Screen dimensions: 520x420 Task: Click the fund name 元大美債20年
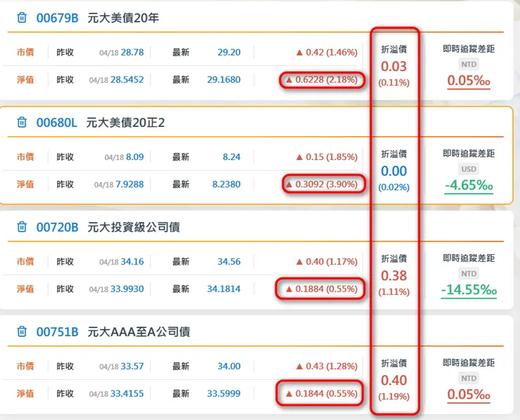[124, 18]
